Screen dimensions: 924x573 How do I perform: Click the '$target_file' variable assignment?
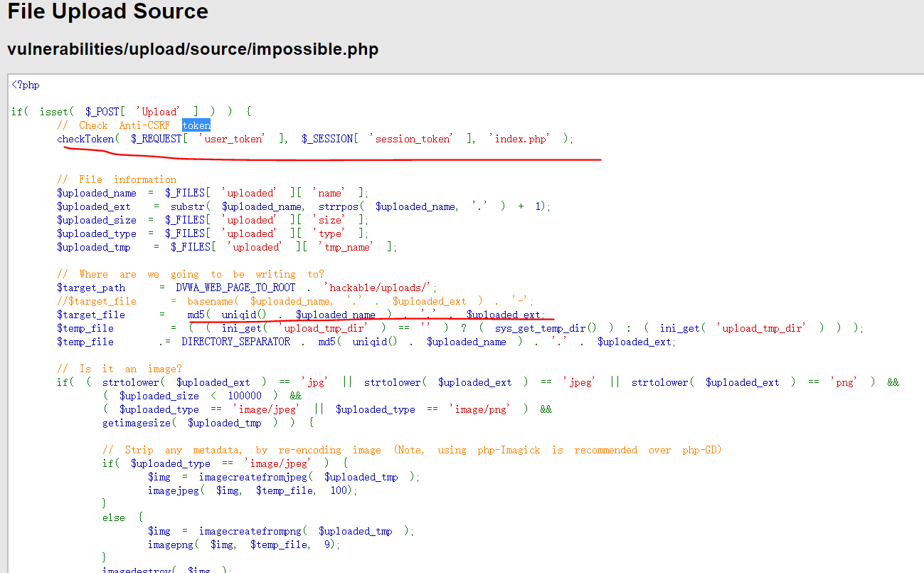91,315
